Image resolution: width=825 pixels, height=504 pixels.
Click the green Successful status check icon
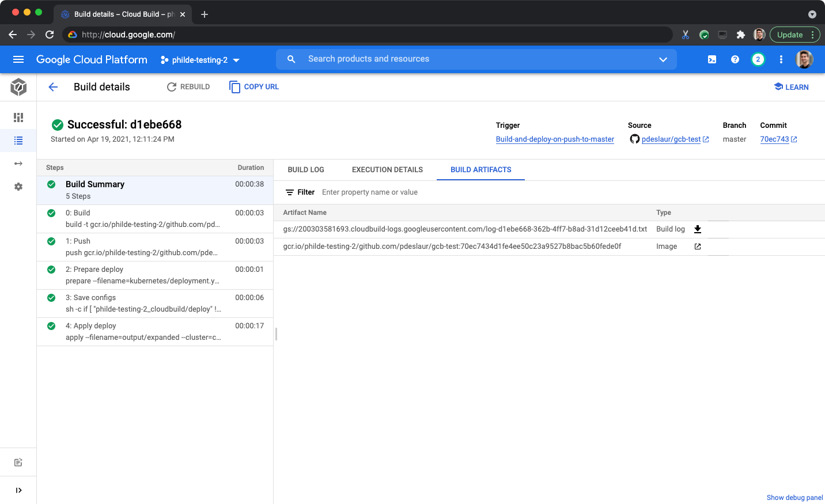pyautogui.click(x=58, y=124)
